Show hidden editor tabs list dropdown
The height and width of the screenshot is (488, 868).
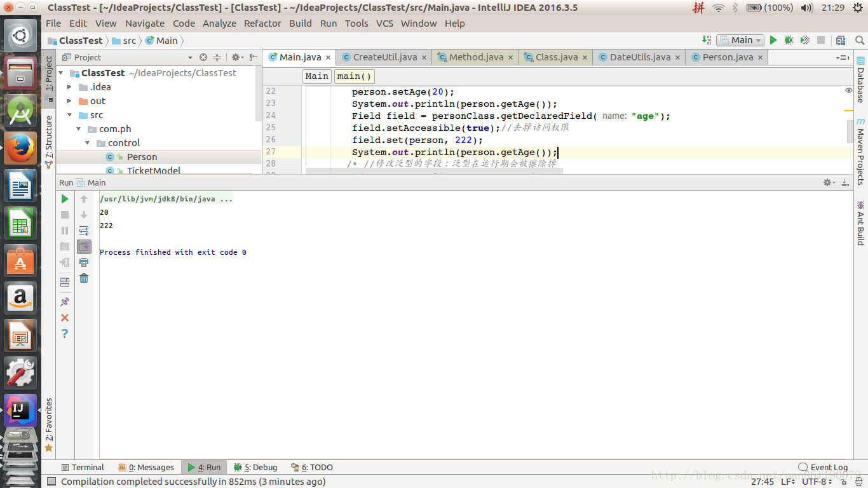click(843, 57)
